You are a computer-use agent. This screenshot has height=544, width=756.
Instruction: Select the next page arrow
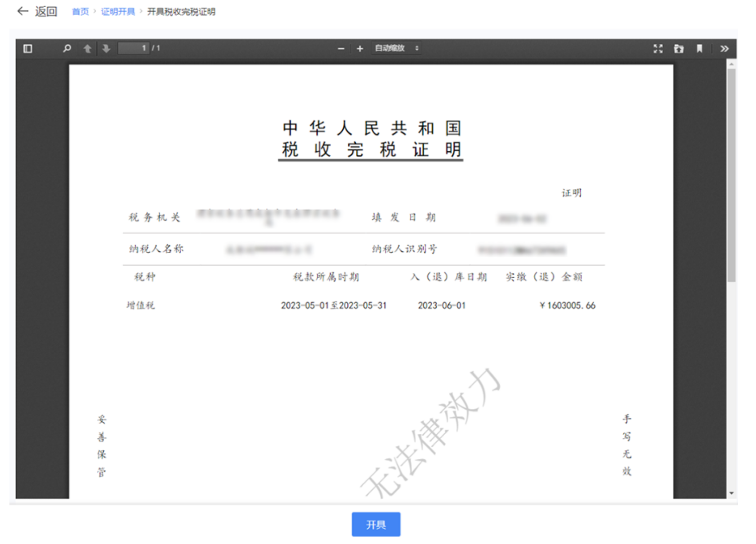tap(105, 49)
